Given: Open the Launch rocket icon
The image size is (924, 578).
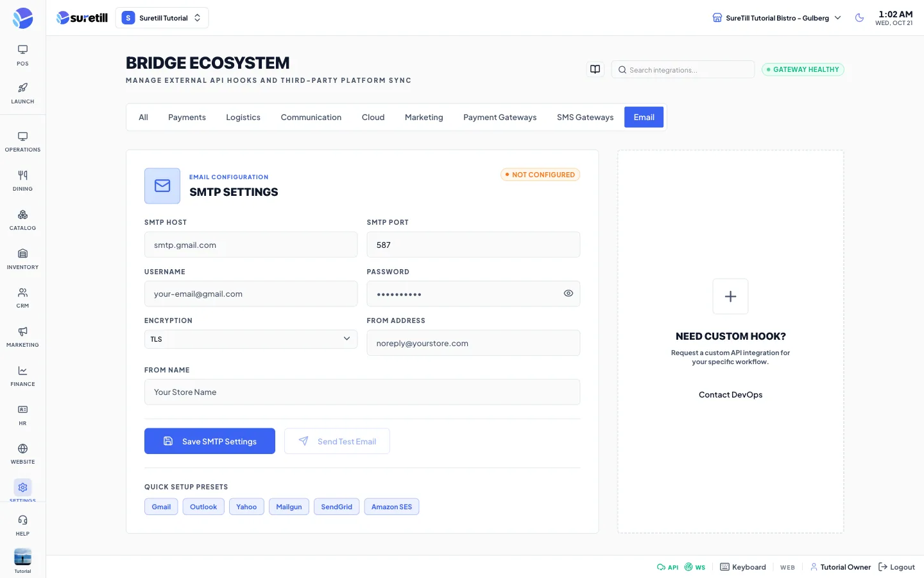Looking at the screenshot, I should [x=22, y=87].
